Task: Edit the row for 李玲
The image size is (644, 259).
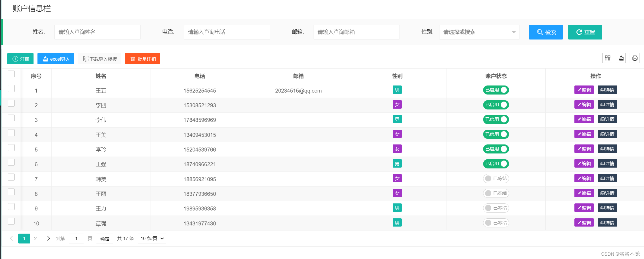Action: coord(584,149)
